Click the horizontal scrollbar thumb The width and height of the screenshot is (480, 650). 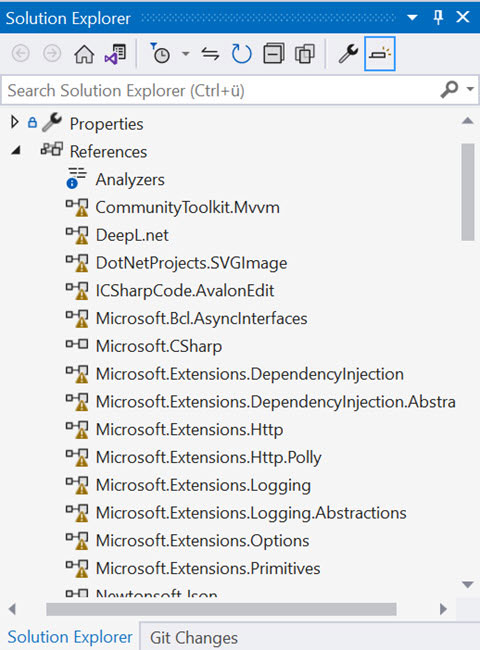point(221,609)
